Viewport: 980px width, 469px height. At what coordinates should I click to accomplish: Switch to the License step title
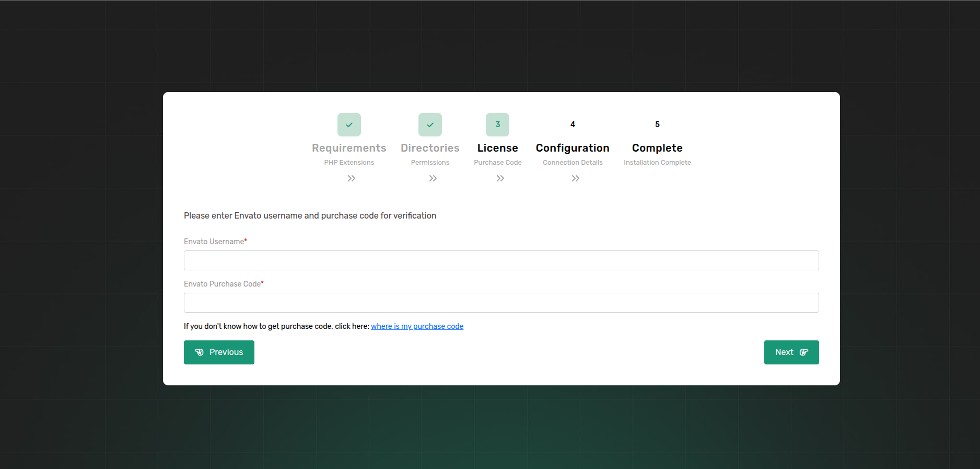coord(497,148)
